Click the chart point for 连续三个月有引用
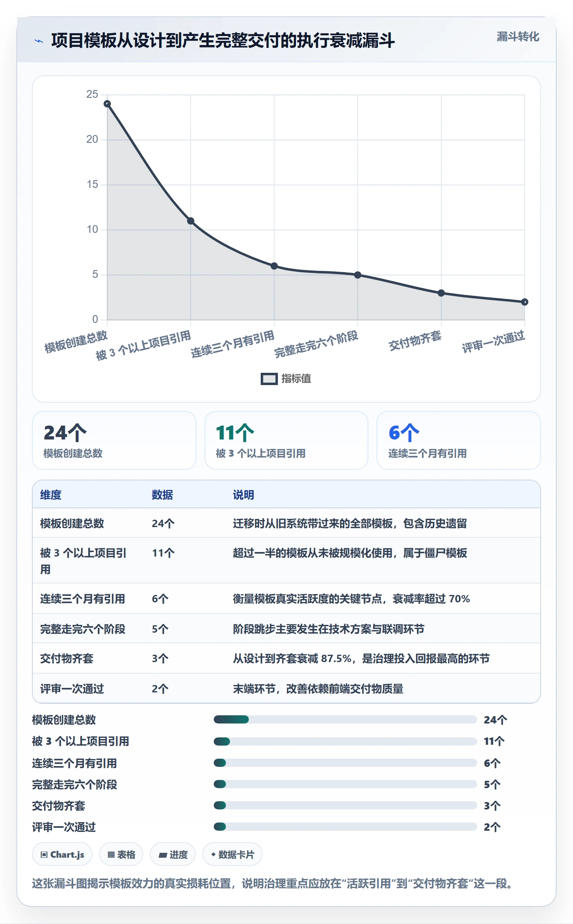This screenshot has width=573, height=924. [274, 266]
